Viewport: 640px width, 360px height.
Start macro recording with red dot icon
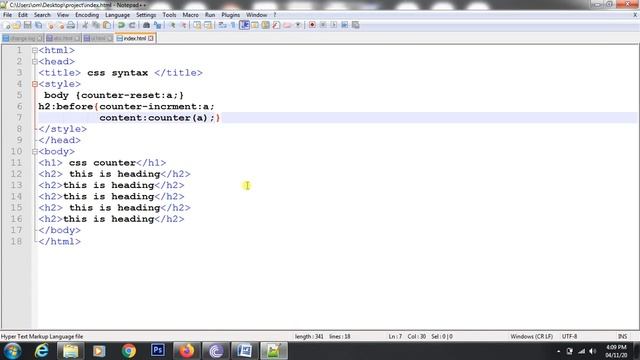[312, 25]
